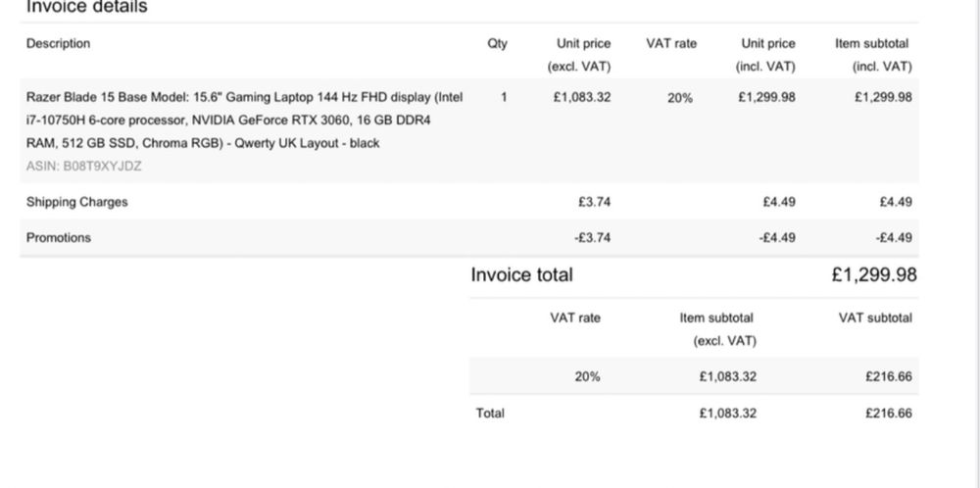Click the Item subtotal (incl. VAT) header
The image size is (980, 488).
pyautogui.click(x=872, y=55)
